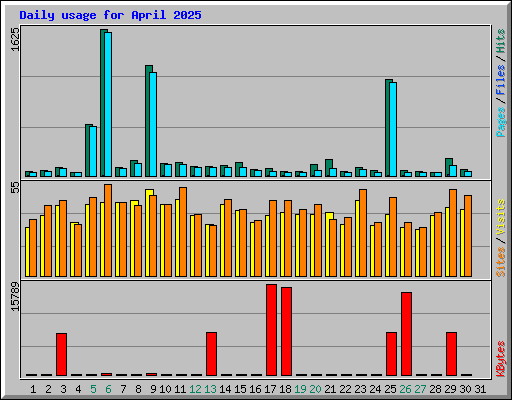The image size is (512, 400).
Task: Click the Hits legend label
Action: [x=501, y=41]
